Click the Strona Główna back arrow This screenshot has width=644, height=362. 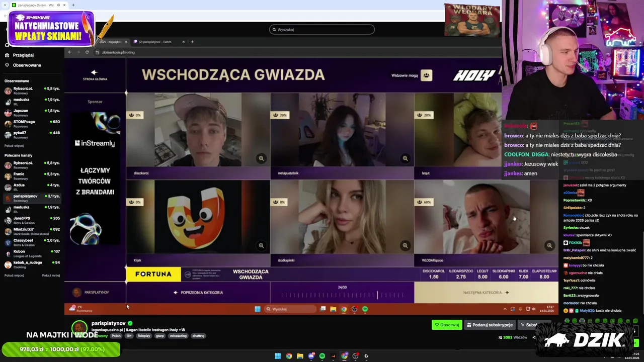(x=94, y=75)
